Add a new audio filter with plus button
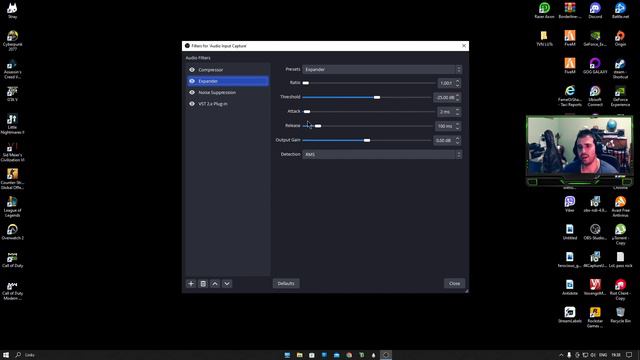Viewport: 640px width, 360px height. point(191,284)
